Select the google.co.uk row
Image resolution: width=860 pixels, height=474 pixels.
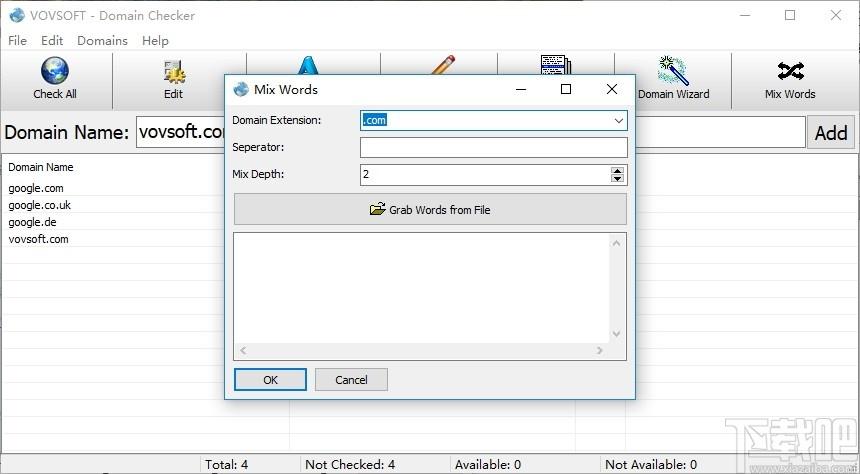point(39,205)
